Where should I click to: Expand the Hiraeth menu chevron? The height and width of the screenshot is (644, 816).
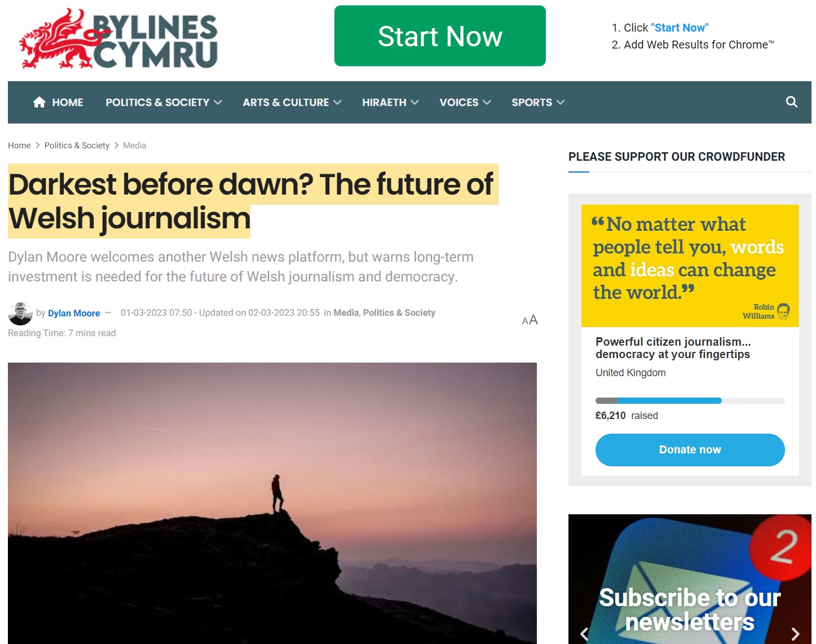(414, 103)
